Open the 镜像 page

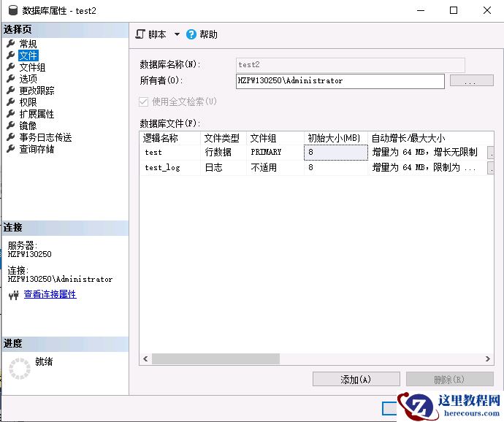(28, 126)
